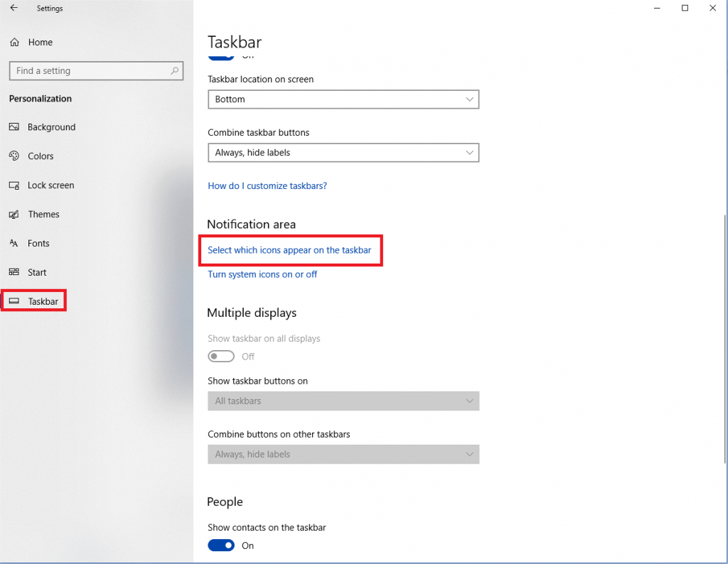Screen dimensions: 728x564
Task: Open the Fonts section
Action: click(x=38, y=243)
